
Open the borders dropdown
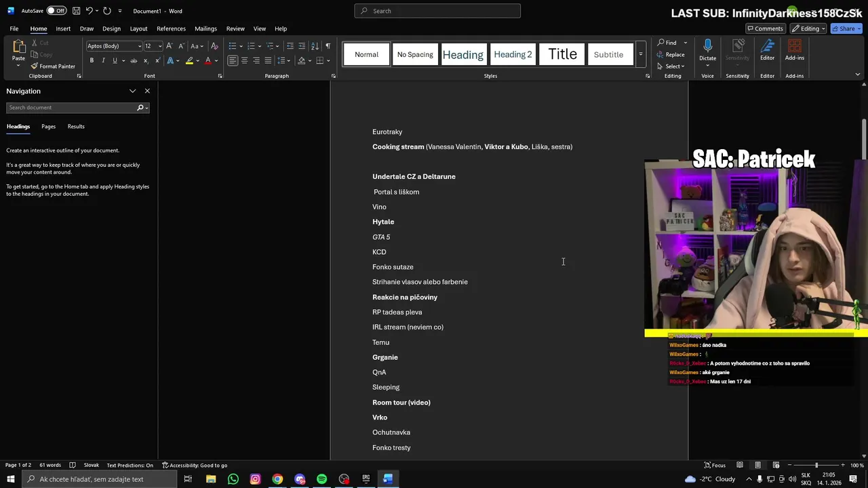pos(328,60)
